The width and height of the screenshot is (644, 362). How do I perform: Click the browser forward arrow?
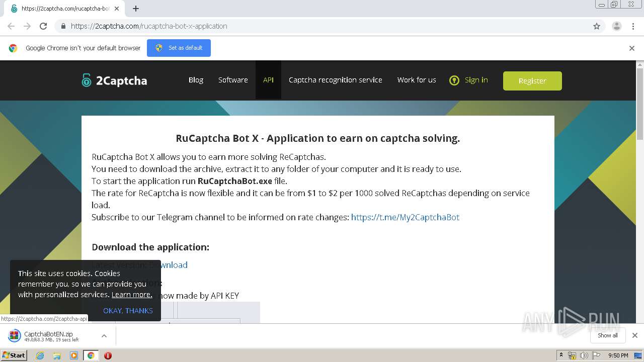27,26
